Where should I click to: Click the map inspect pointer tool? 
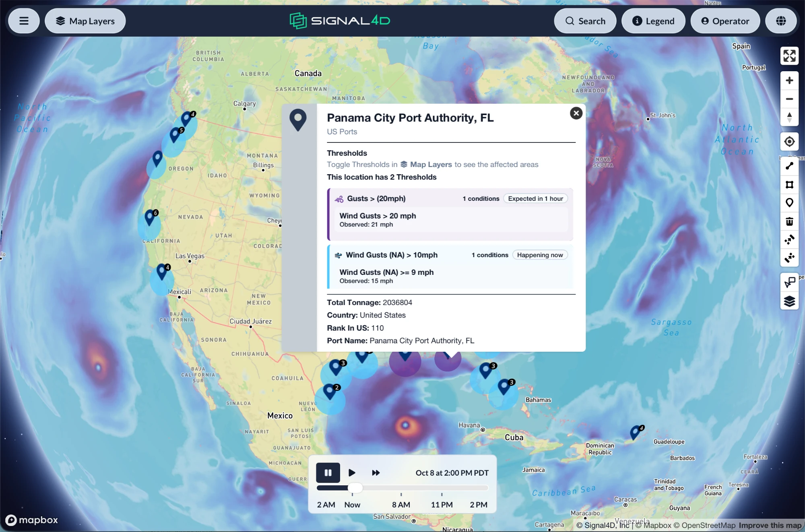point(789,282)
